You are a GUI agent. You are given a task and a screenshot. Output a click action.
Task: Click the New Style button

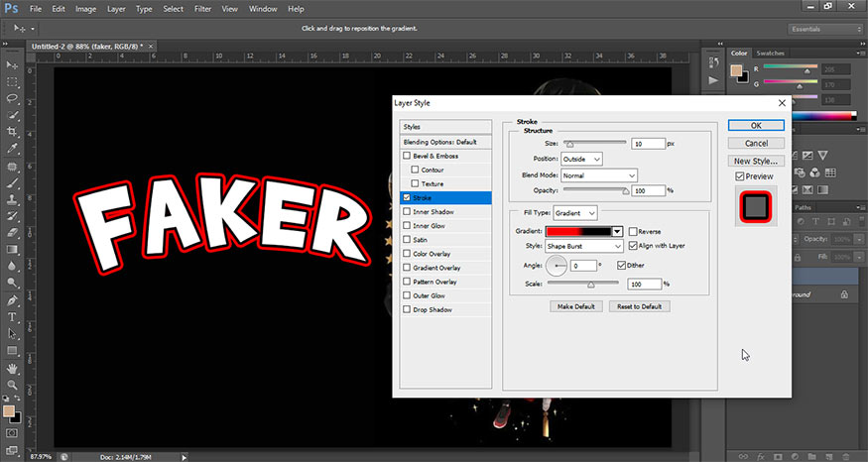pos(756,161)
